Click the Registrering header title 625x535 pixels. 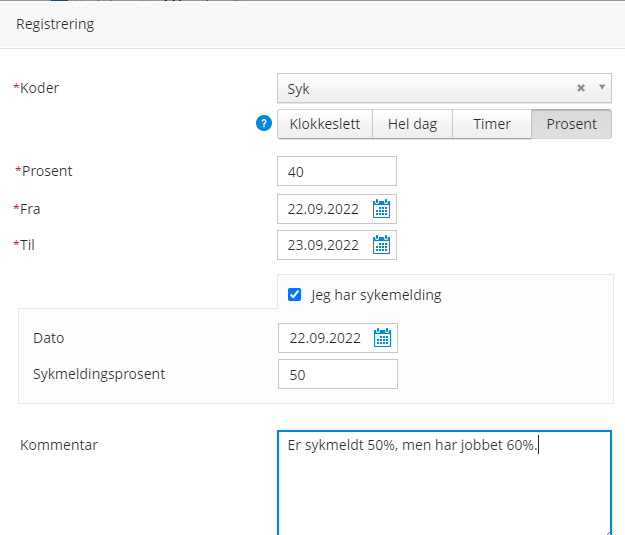(55, 24)
